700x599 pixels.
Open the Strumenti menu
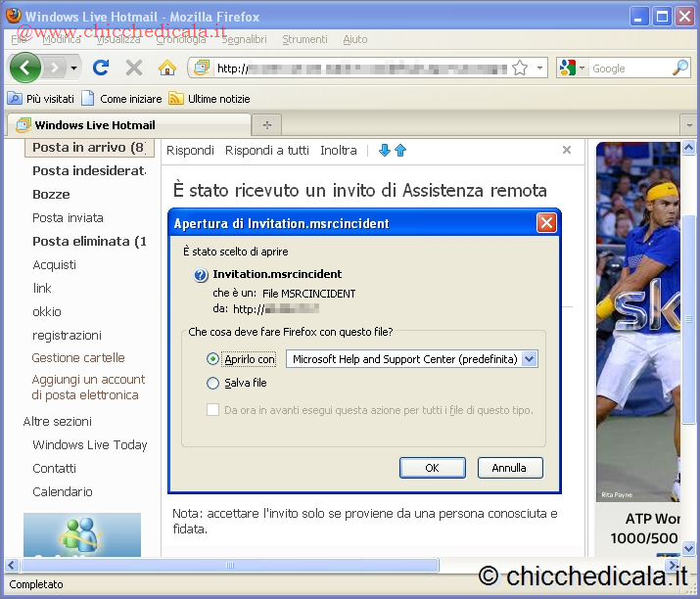304,39
